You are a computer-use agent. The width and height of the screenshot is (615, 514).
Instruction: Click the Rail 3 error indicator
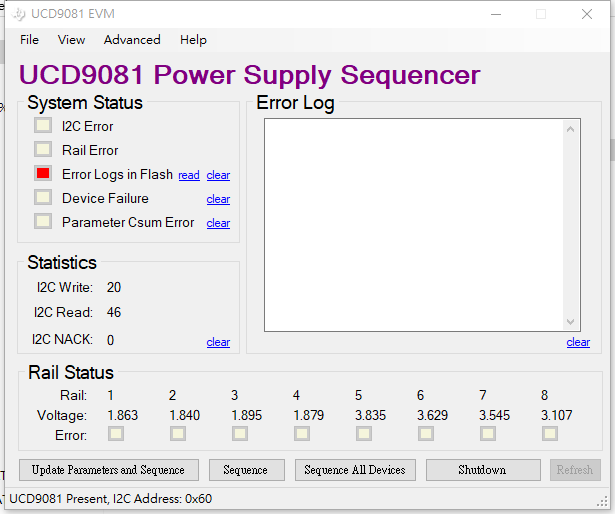tap(240, 434)
